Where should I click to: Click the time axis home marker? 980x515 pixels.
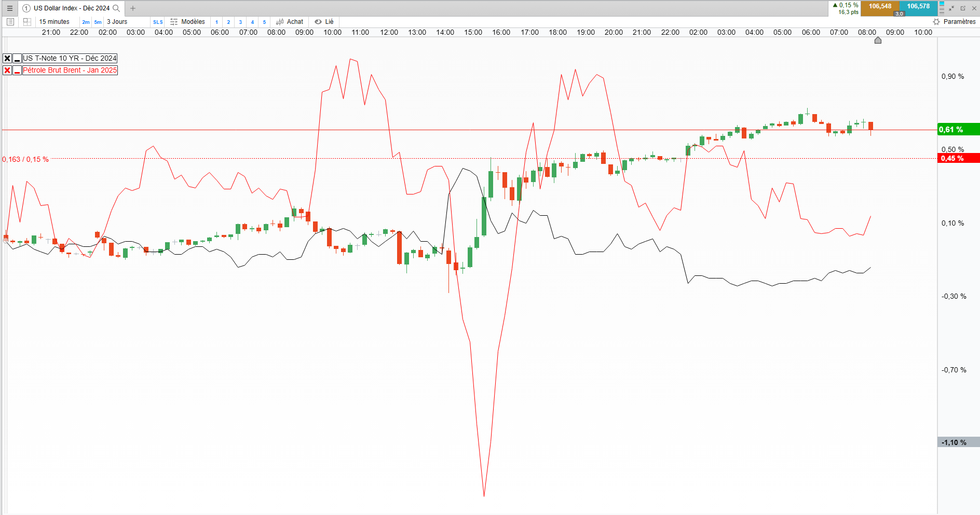[x=878, y=40]
